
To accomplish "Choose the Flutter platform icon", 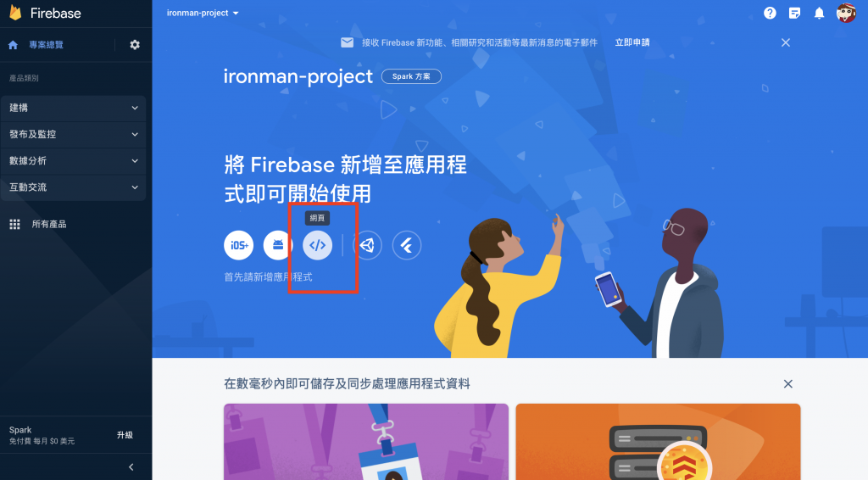I will click(x=407, y=245).
